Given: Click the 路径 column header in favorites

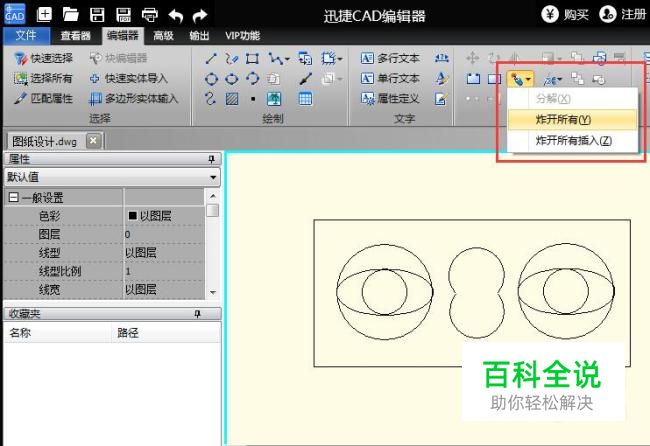Looking at the screenshot, I should pos(166,333).
